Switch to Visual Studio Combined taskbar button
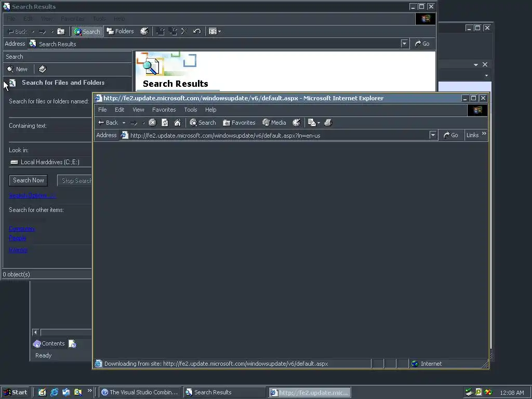Screen dimensions: 532x399 [x=140, y=392]
